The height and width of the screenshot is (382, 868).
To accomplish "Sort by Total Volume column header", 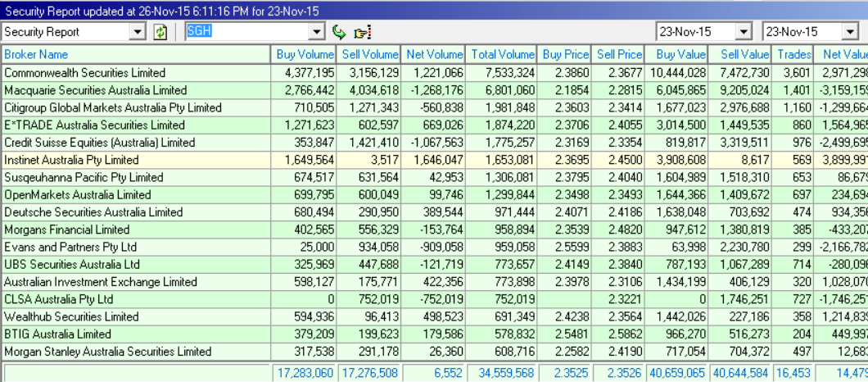I will pyautogui.click(x=501, y=54).
